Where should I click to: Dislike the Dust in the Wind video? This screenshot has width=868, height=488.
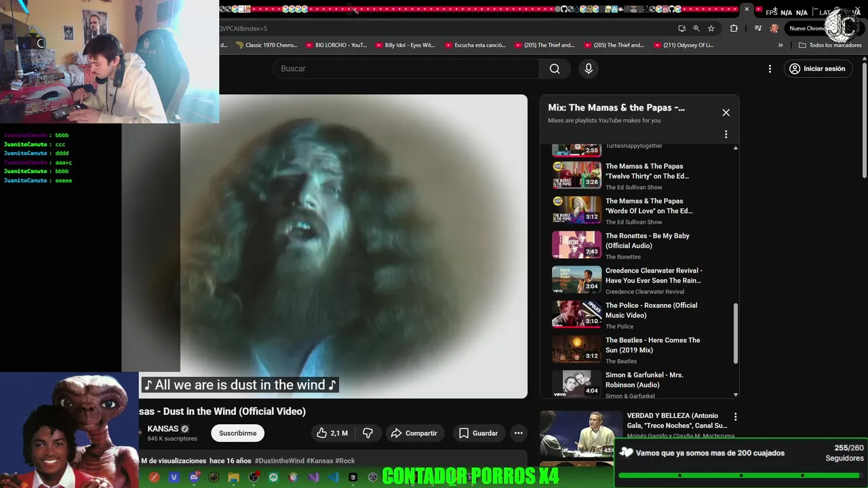[368, 433]
